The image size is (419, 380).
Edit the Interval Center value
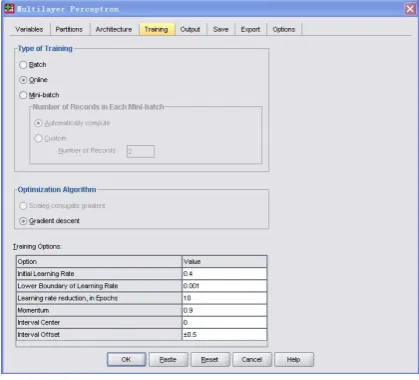coord(224,322)
